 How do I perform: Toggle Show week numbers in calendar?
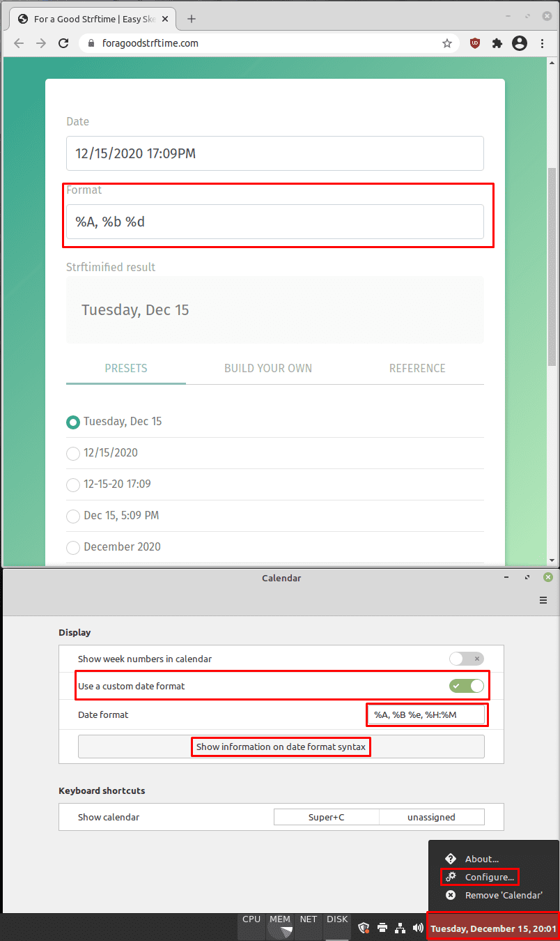click(x=466, y=659)
